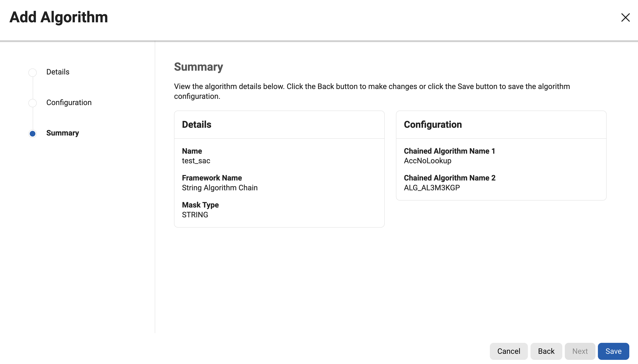Click the AccNoLookup chained algorithm value
Image resolution: width=638 pixels, height=364 pixels.
427,161
